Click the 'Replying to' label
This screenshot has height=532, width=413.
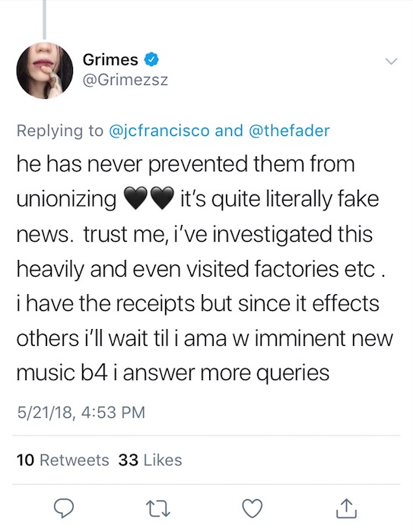(60, 131)
